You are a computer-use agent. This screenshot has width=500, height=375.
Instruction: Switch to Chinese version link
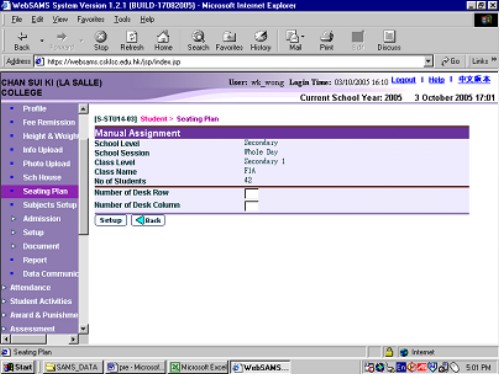point(474,80)
